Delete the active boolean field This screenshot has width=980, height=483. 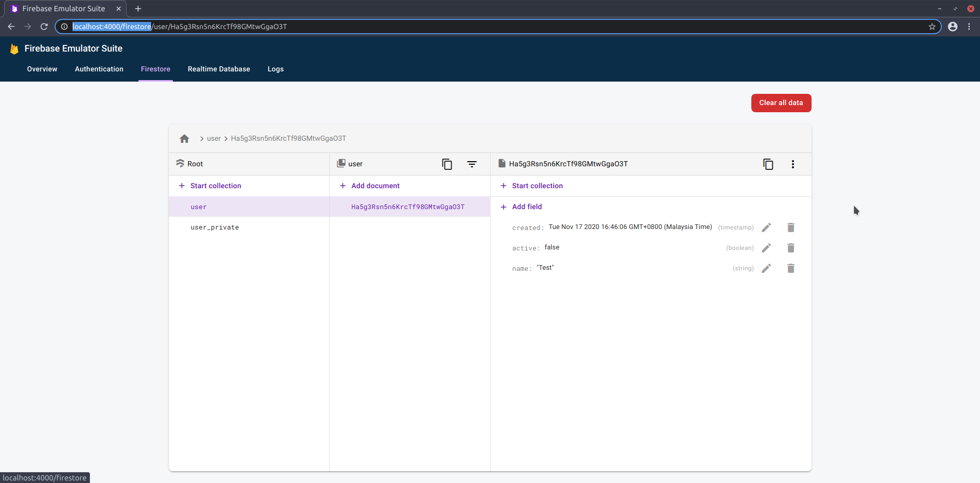(791, 248)
